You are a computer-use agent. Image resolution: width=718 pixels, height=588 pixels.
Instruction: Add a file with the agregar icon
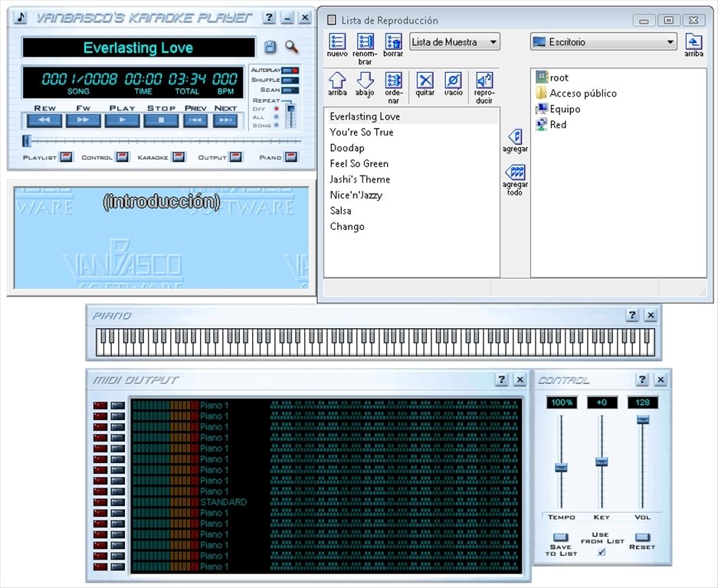[515, 137]
